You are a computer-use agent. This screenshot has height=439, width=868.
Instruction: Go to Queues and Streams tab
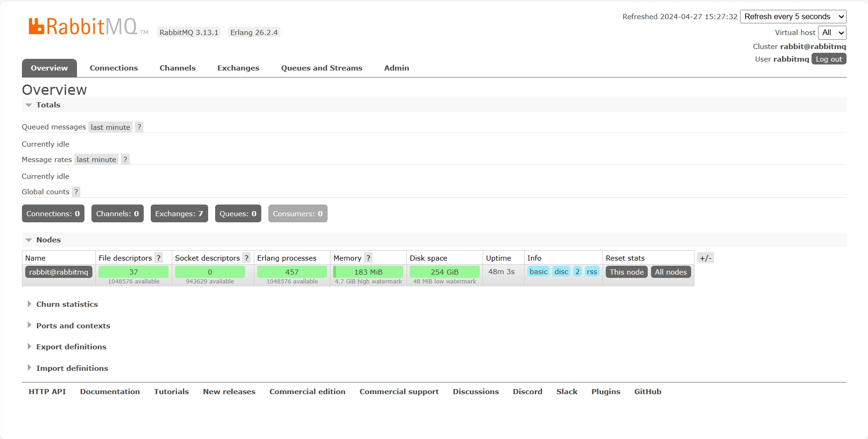point(322,68)
